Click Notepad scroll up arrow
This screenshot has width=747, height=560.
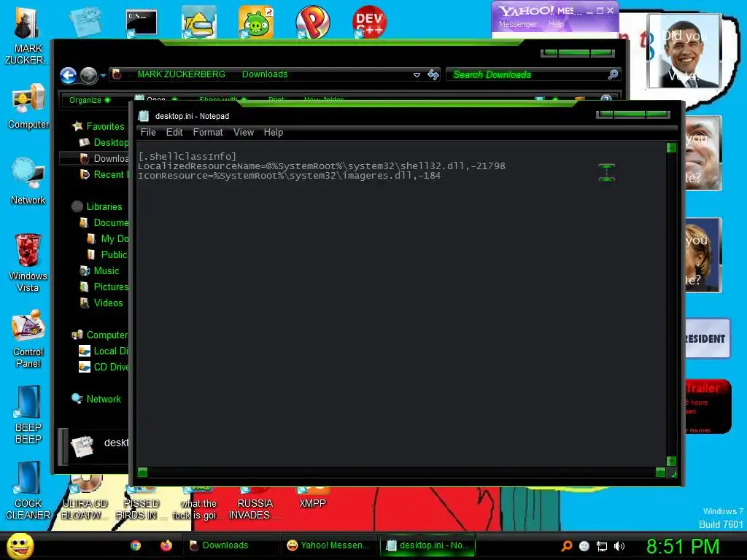(671, 147)
